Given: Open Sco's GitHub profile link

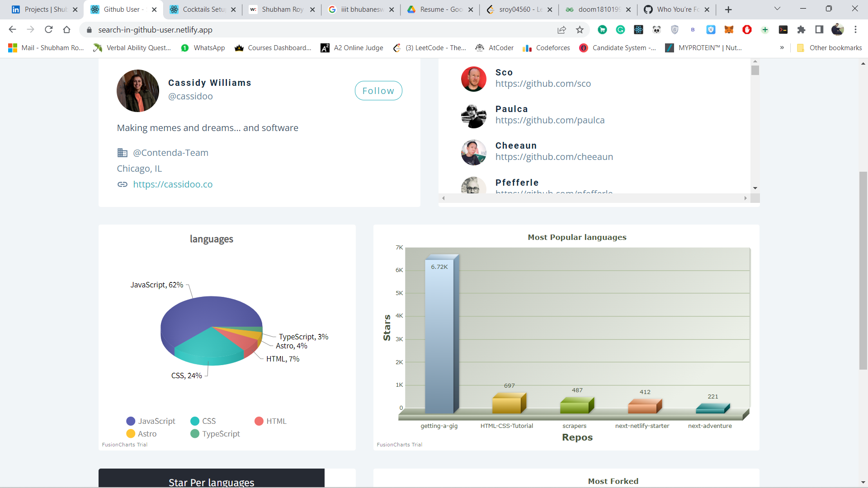Looking at the screenshot, I should (x=543, y=84).
